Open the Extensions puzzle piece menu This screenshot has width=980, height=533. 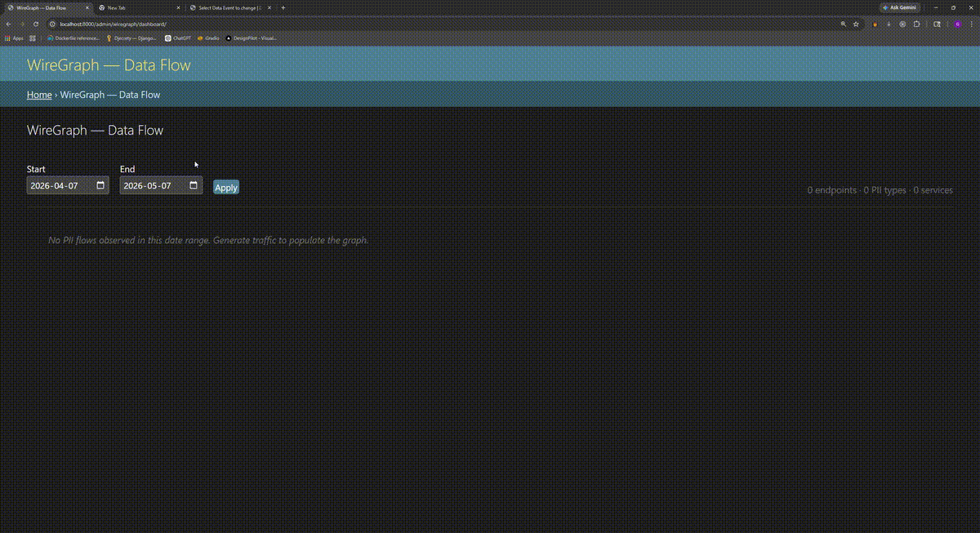[x=916, y=24]
